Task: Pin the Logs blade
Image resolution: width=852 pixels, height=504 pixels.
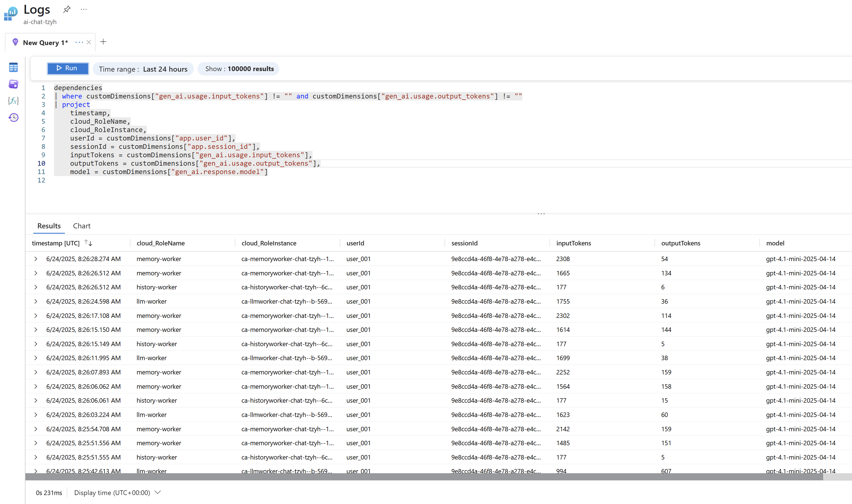Action: pos(67,9)
